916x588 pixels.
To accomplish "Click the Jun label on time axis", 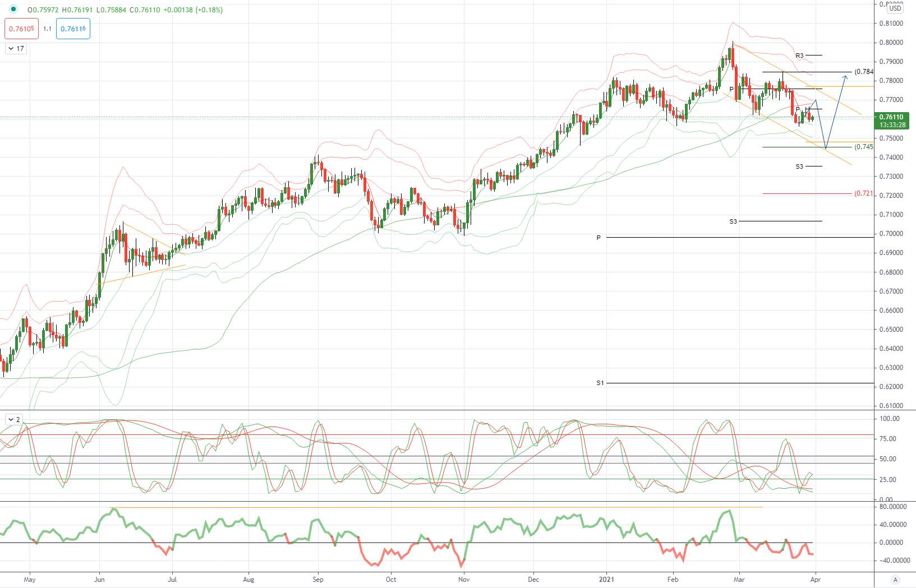I will click(99, 579).
